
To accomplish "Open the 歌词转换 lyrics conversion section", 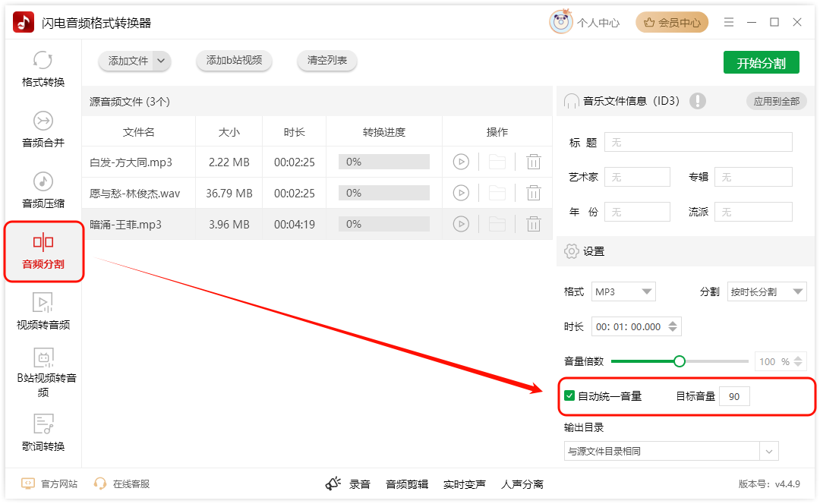I will pos(43,433).
